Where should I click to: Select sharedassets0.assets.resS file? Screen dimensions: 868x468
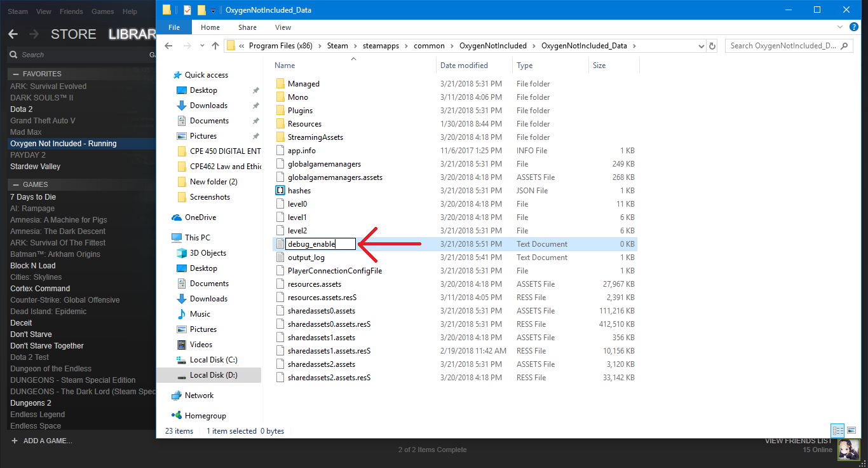click(329, 324)
